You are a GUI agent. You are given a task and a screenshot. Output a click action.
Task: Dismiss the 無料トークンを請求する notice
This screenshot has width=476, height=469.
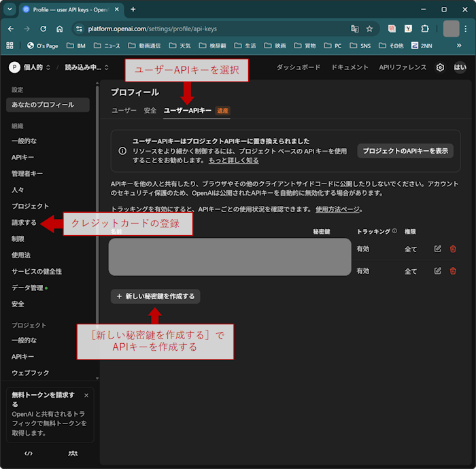(86, 395)
